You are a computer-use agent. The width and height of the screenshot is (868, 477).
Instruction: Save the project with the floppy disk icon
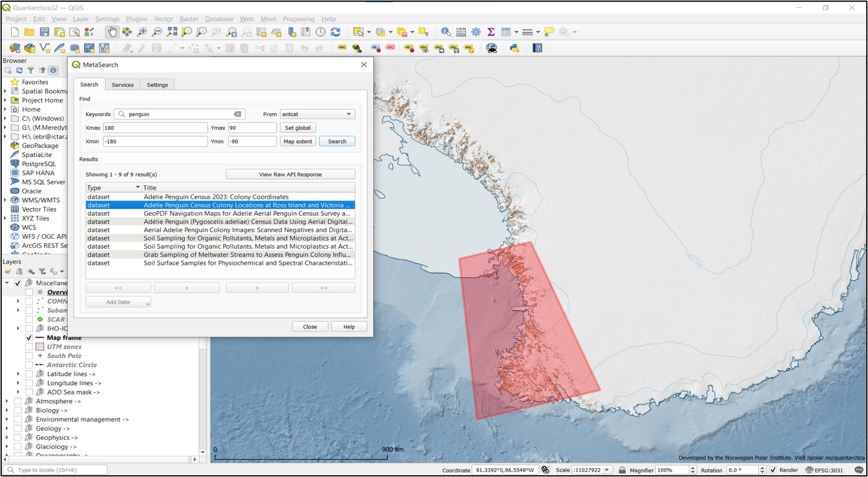pos(44,32)
